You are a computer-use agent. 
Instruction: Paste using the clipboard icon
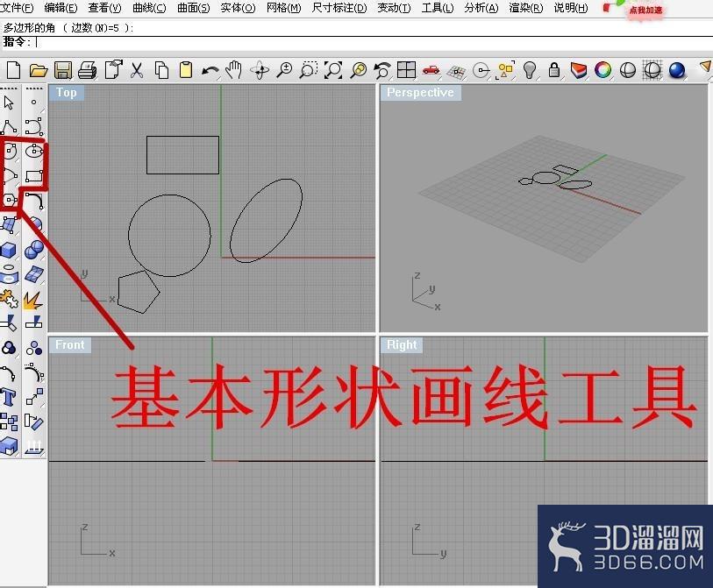[186, 70]
